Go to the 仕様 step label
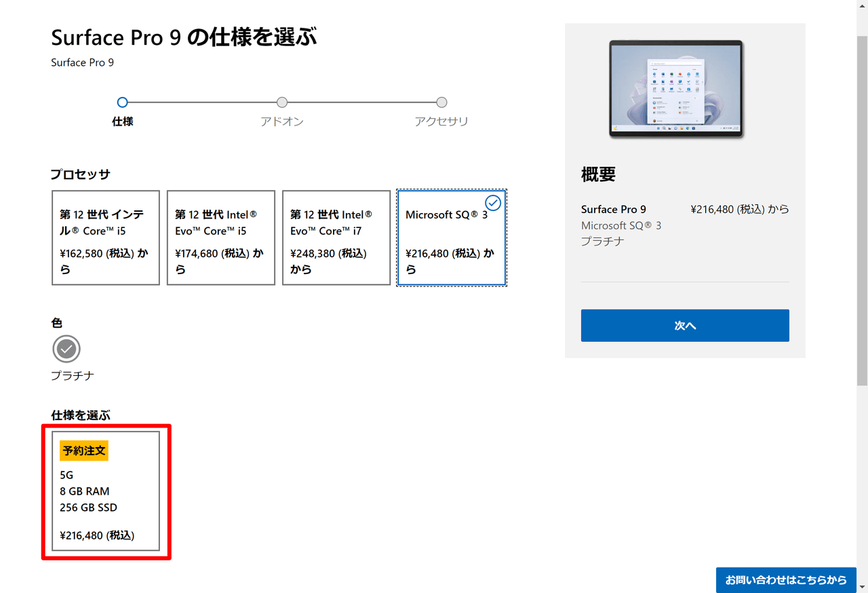The image size is (868, 593). coord(122,121)
